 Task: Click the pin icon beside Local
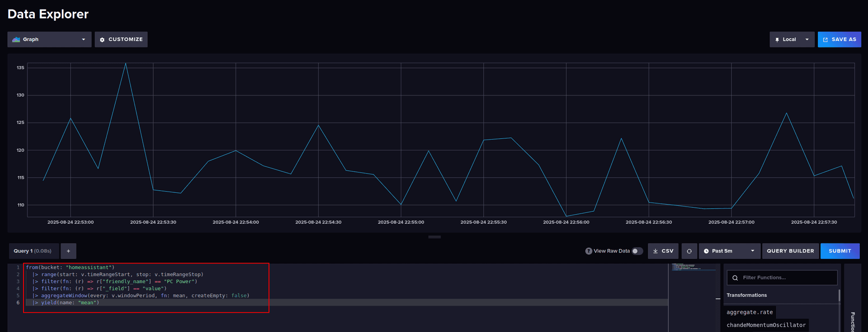pos(777,40)
